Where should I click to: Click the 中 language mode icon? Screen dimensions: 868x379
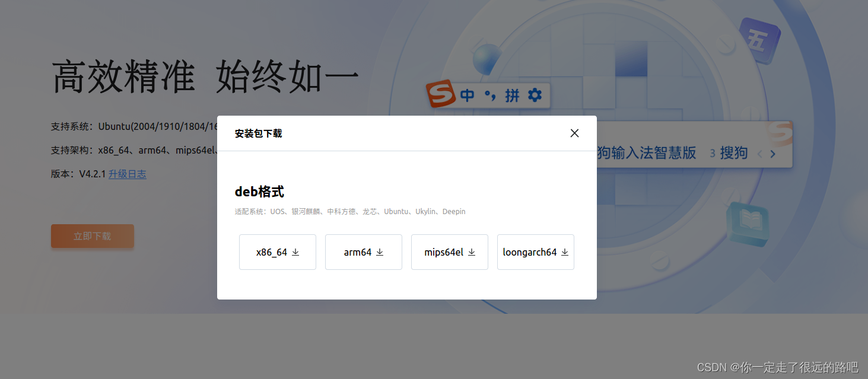click(468, 95)
